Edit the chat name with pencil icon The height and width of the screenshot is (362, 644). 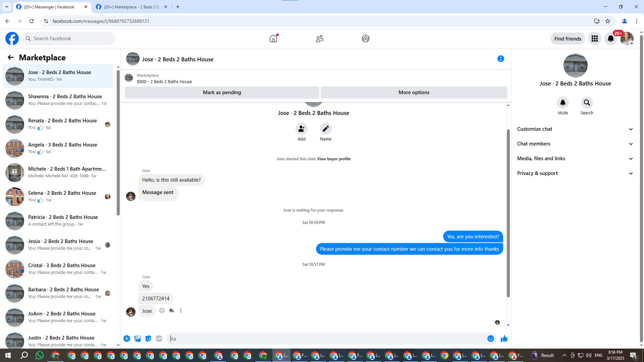pos(326,129)
